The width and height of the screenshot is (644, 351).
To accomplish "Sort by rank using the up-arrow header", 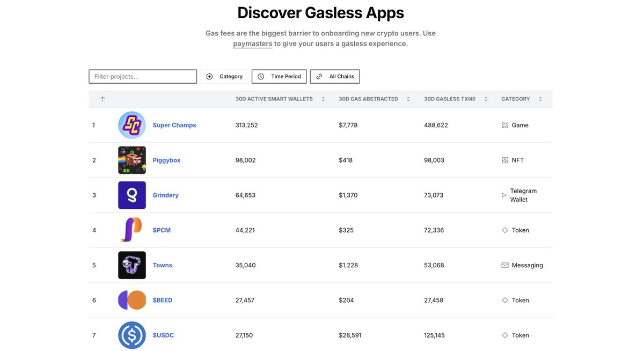I will pos(103,99).
